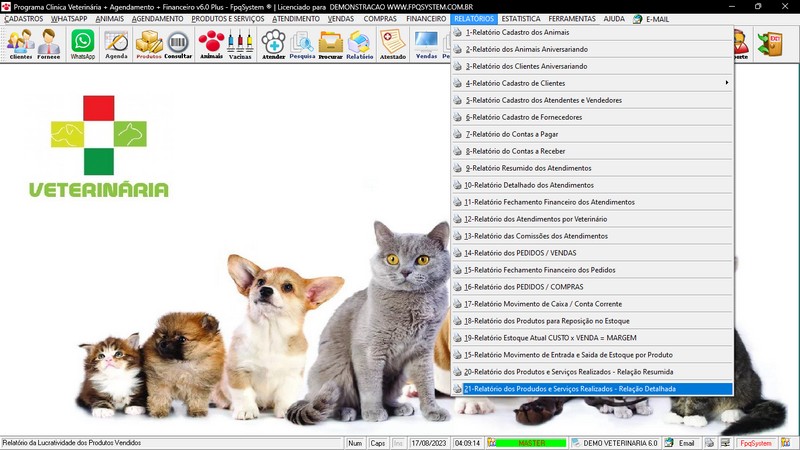Select 10-Relatório Detalhado dos Atendimentos
This screenshot has height=450, width=800.
point(592,185)
